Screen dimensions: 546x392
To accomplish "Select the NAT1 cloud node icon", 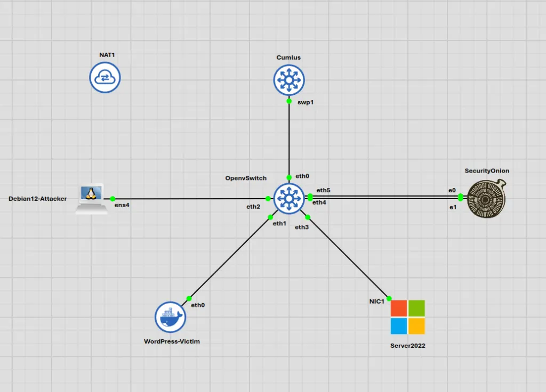I will pos(105,78).
